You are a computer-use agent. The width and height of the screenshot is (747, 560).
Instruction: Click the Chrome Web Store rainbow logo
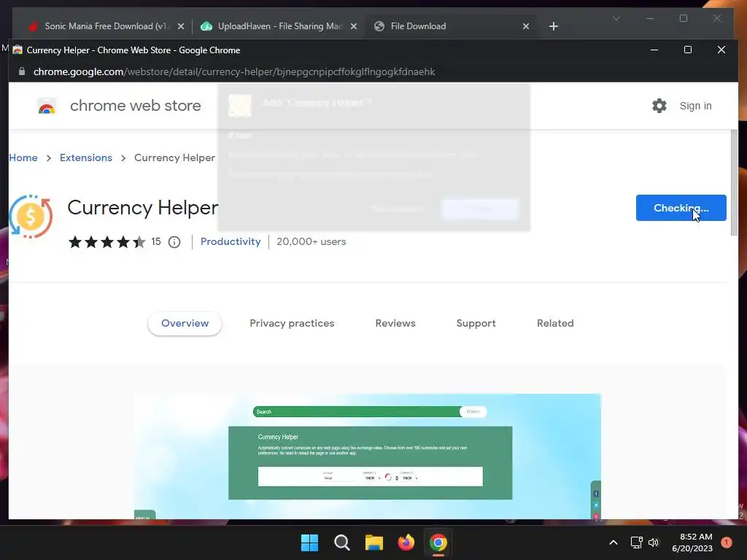[47, 106]
